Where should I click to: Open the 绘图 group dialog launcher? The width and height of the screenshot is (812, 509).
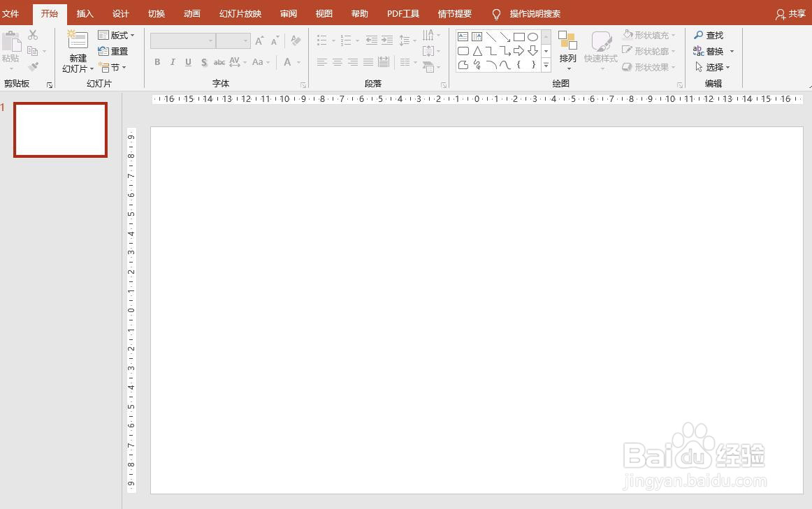[680, 85]
